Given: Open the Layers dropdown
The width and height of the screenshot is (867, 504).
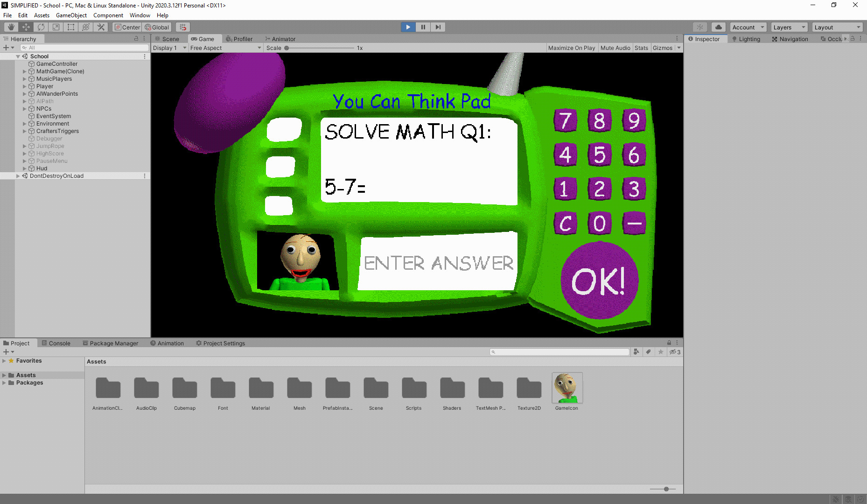Looking at the screenshot, I should click(x=789, y=27).
